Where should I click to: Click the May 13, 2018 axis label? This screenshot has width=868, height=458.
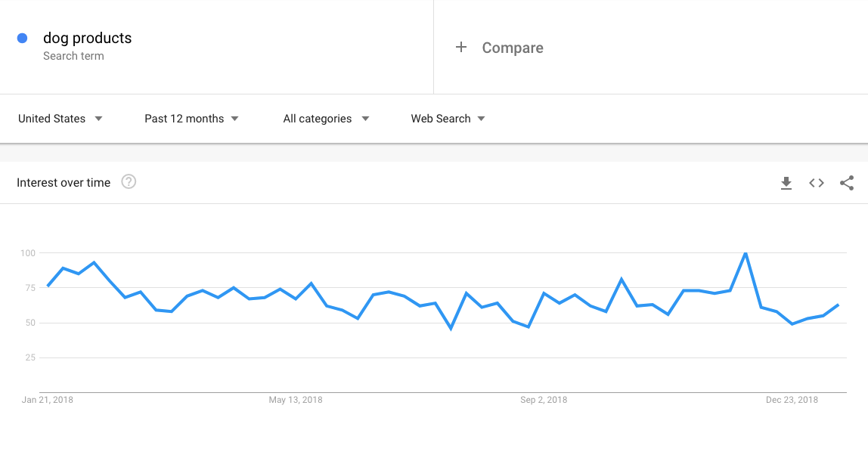pyautogui.click(x=296, y=400)
